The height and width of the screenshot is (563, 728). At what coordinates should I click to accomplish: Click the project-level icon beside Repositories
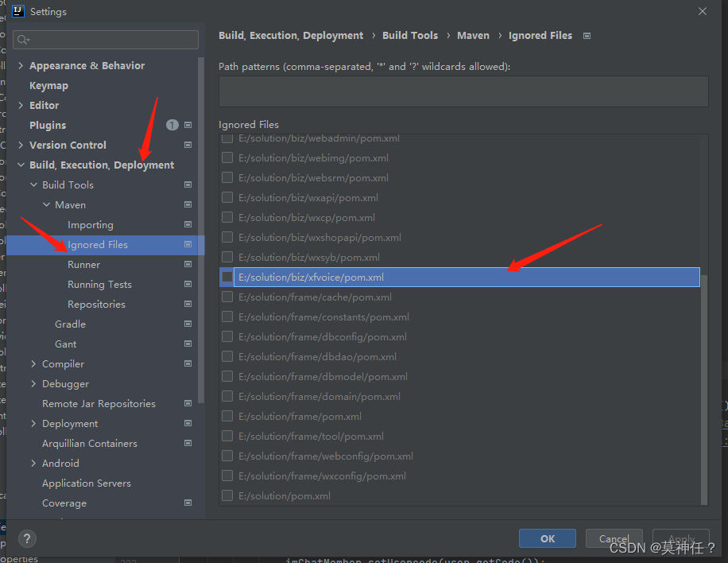(x=188, y=305)
